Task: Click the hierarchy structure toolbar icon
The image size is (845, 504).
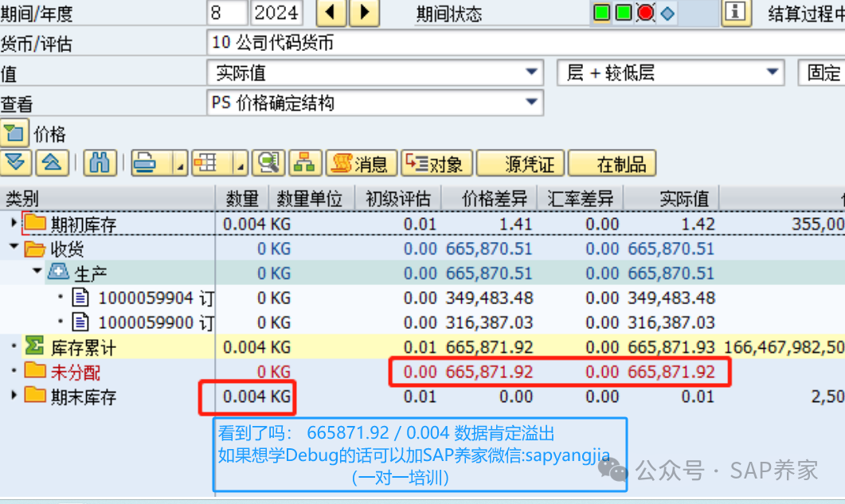Action: (305, 162)
